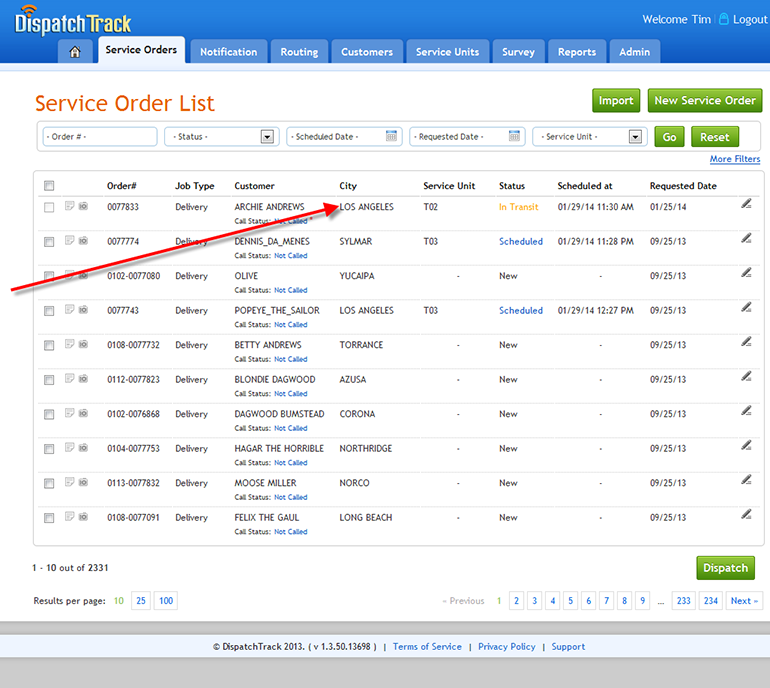Expand More Filters options
Screen dimensions: 770x688
(x=734, y=160)
